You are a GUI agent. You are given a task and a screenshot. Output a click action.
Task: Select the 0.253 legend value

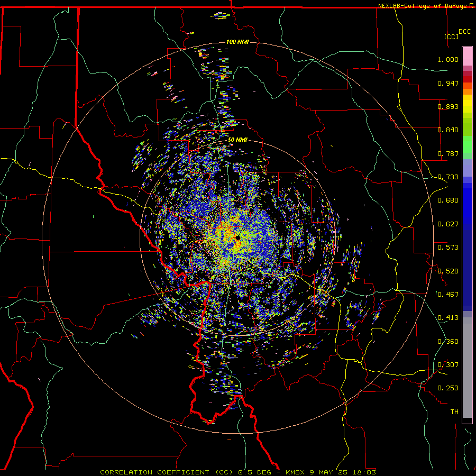pyautogui.click(x=448, y=388)
